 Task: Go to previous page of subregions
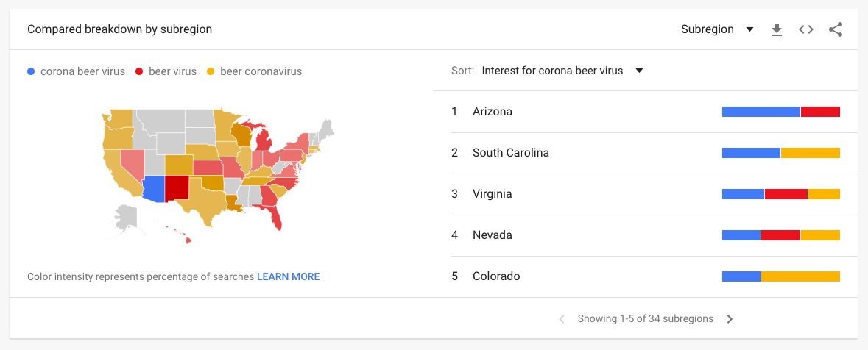tap(562, 319)
